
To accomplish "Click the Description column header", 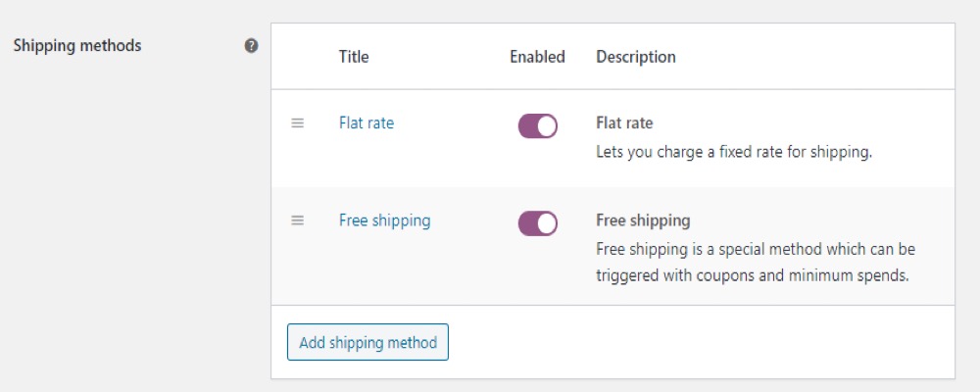I will pyautogui.click(x=636, y=57).
